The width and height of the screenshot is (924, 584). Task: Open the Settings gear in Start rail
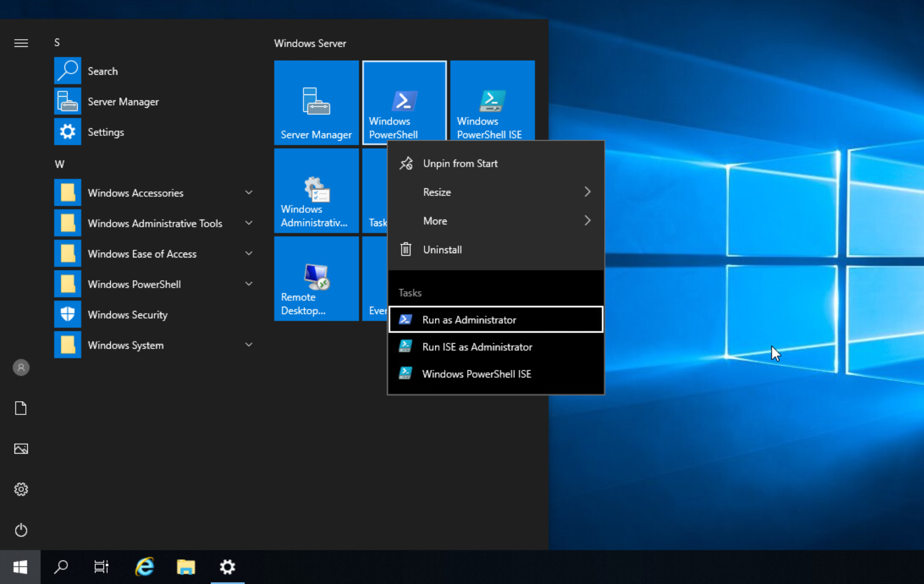(21, 490)
